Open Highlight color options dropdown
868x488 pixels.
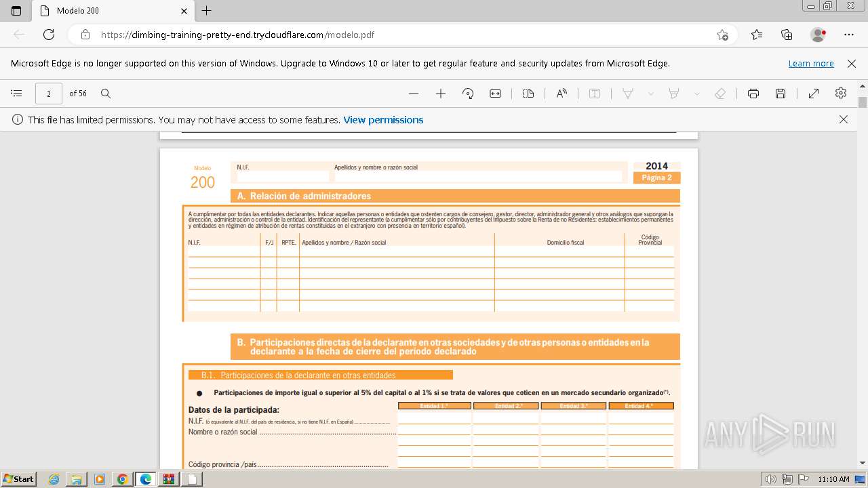[696, 94]
